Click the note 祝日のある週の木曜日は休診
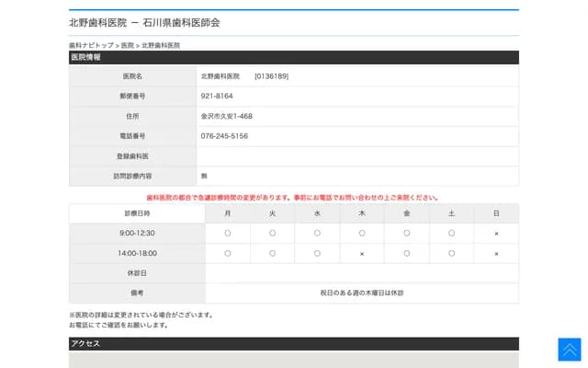 pyautogui.click(x=362, y=293)
